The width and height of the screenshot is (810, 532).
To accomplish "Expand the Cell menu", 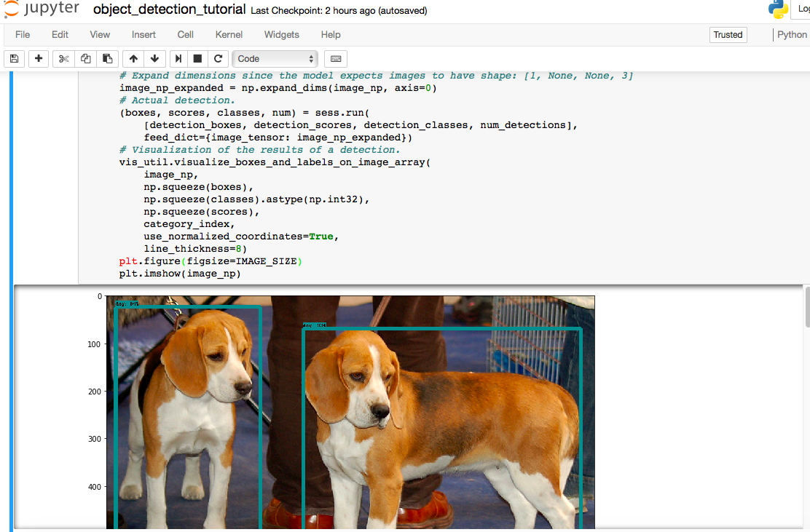I will coord(185,34).
